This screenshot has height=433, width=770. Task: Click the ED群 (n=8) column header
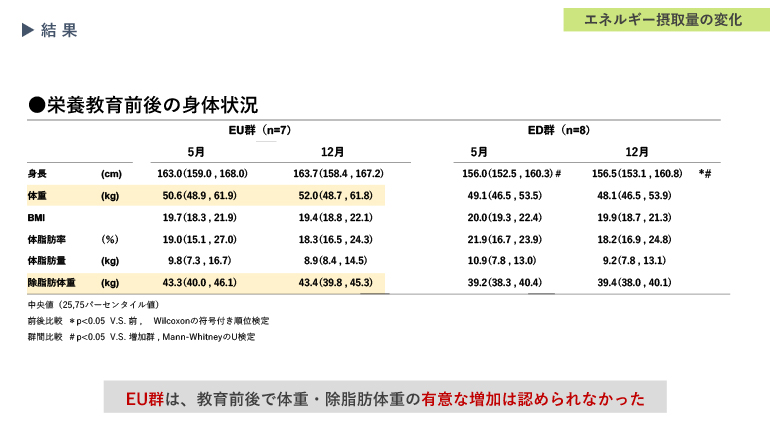(x=558, y=130)
